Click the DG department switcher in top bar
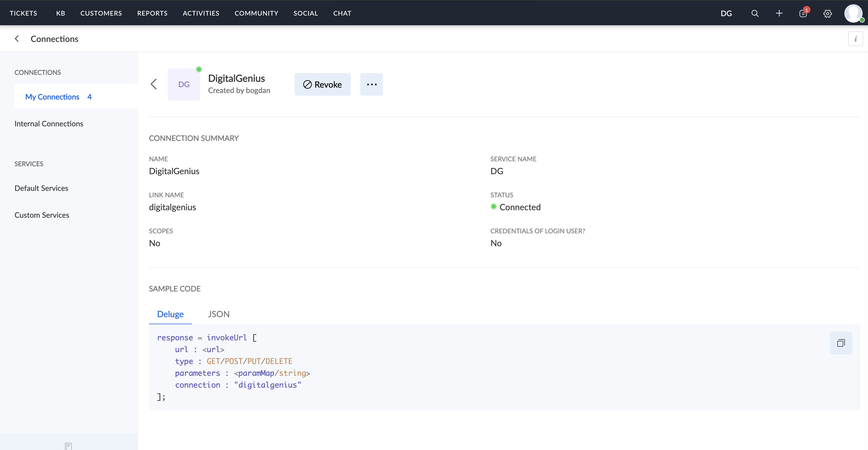Viewport: 868px width, 450px height. [726, 13]
